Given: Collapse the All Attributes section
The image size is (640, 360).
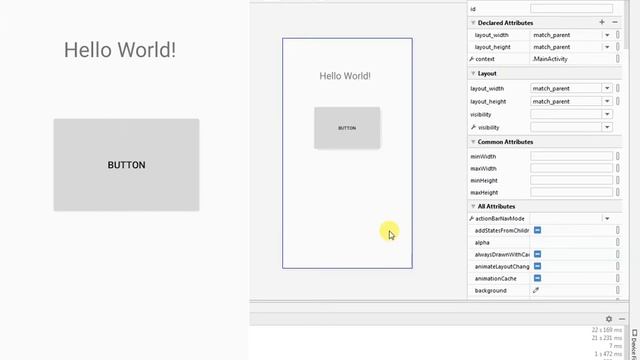Looking at the screenshot, I should (473, 207).
